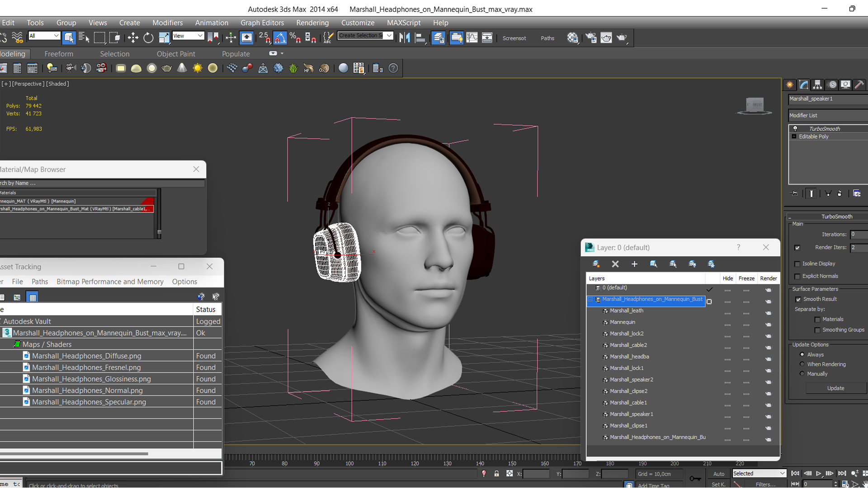Play the animation
868x488 pixels.
pyautogui.click(x=818, y=474)
